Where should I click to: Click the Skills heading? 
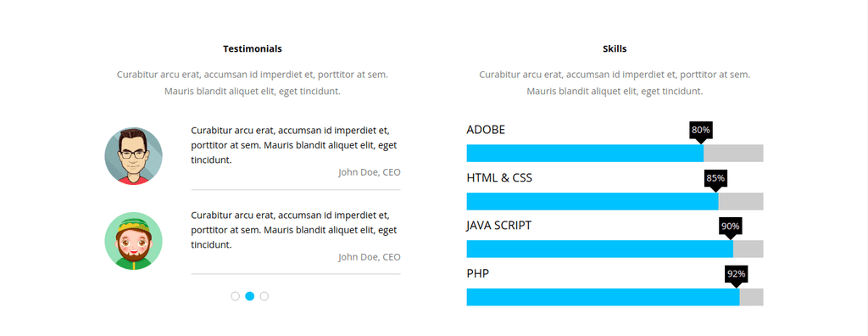pos(615,49)
